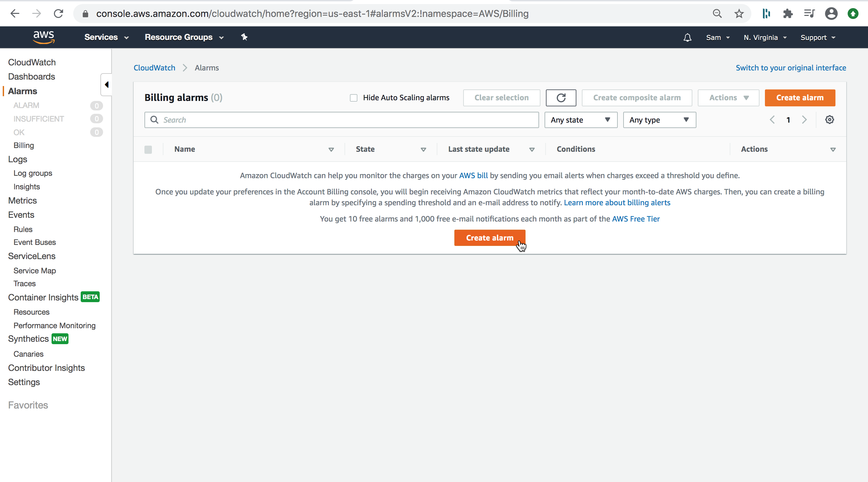Select Billing under Alarms in sidebar
The width and height of the screenshot is (868, 482).
tap(24, 145)
